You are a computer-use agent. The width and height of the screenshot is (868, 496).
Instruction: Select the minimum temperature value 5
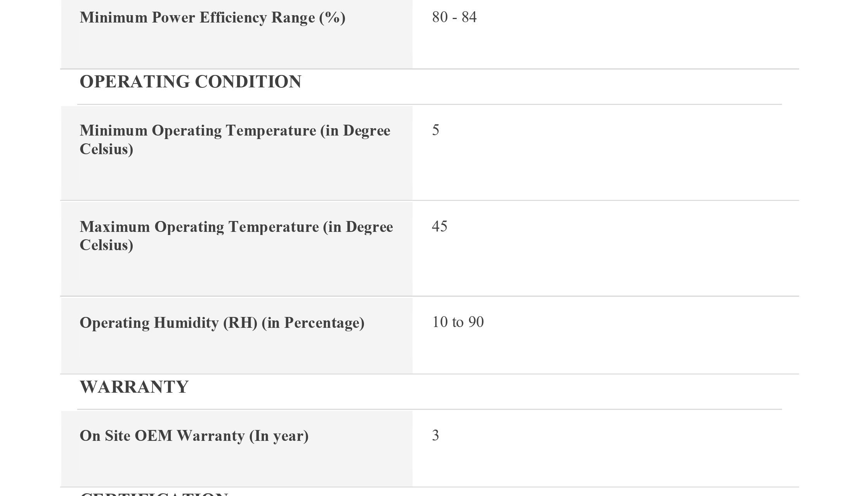click(435, 130)
